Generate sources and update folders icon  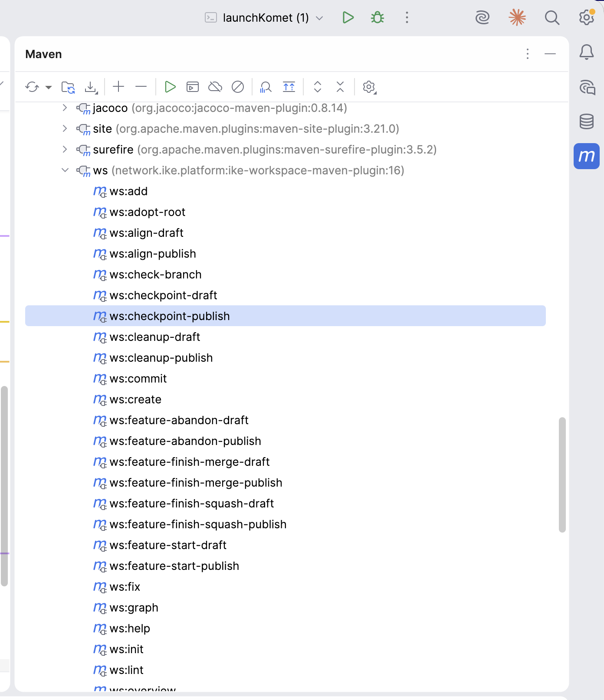pos(68,87)
